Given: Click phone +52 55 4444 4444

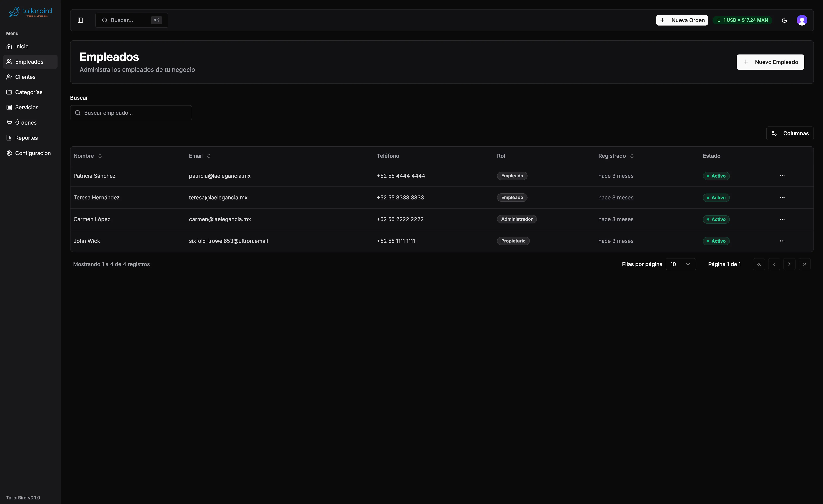Looking at the screenshot, I should (401, 176).
